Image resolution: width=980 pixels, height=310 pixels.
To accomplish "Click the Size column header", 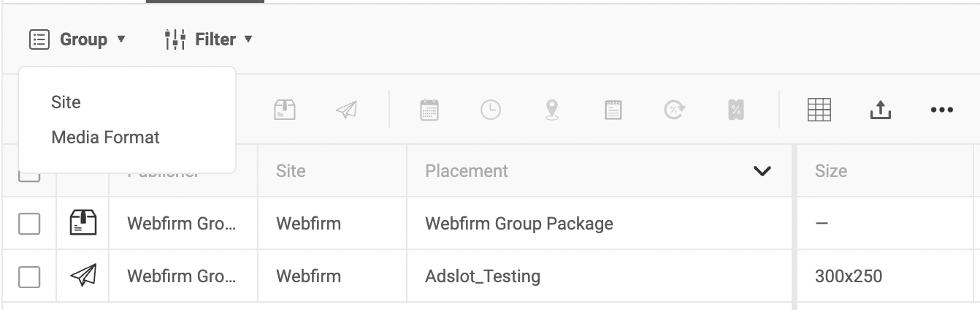I will [831, 171].
